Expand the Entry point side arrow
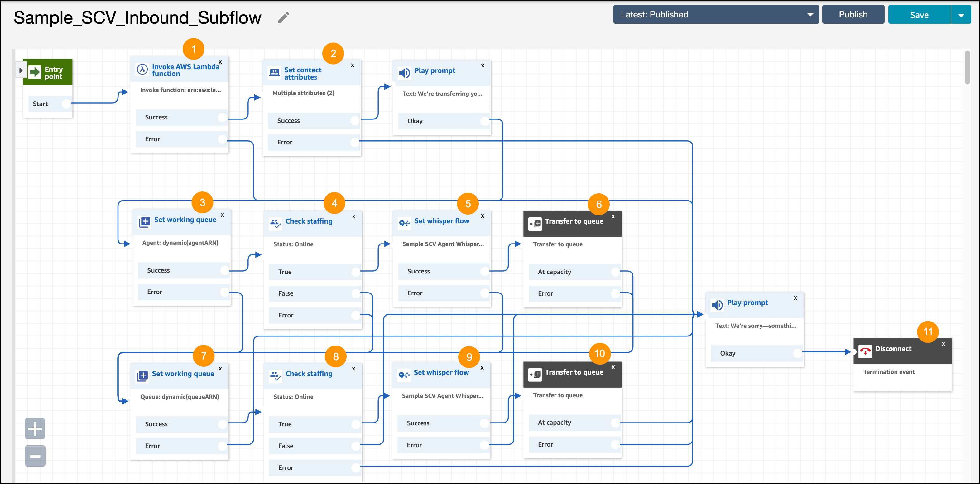Image resolution: width=980 pixels, height=484 pixels. (21, 70)
